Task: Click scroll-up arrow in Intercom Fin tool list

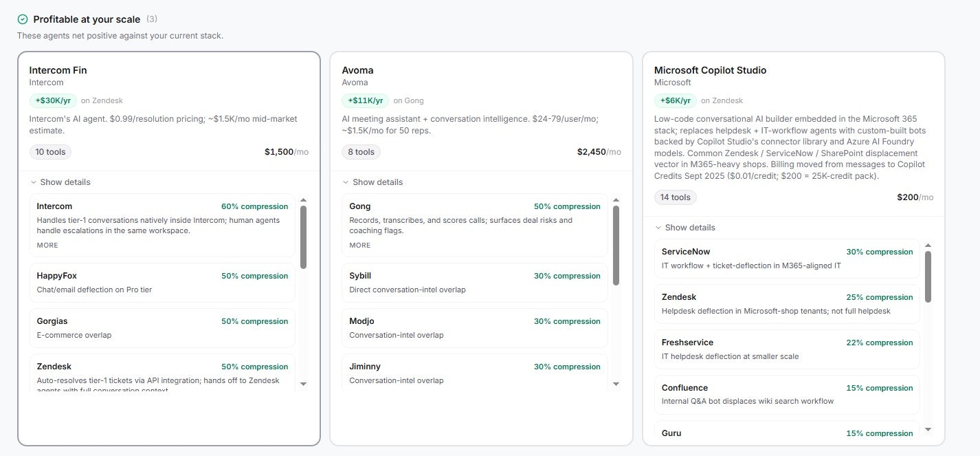Action: click(x=304, y=200)
